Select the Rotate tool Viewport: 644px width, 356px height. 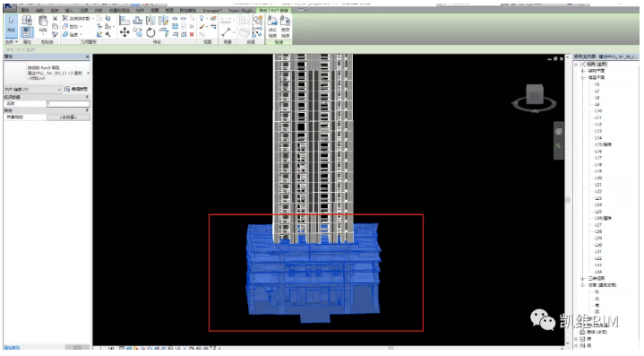(150, 32)
